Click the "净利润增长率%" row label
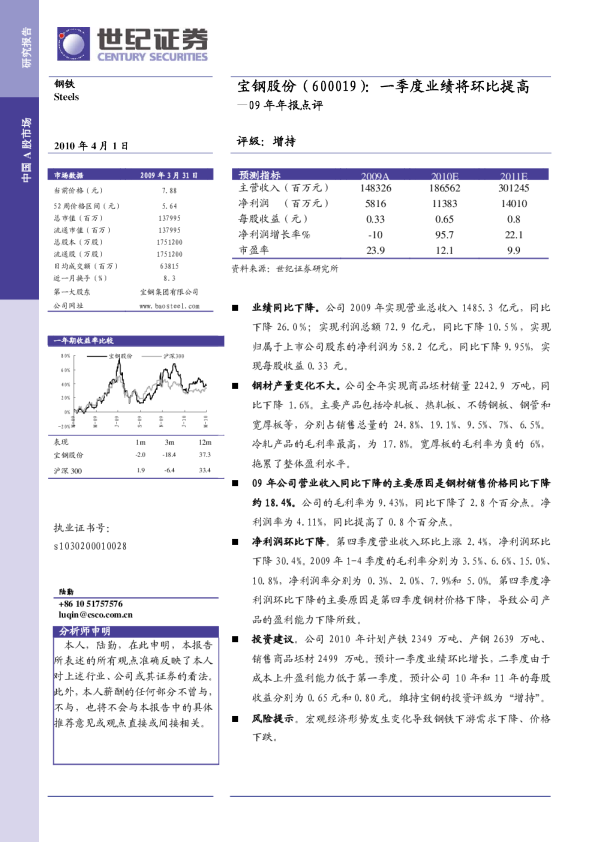Viewport: 595px width, 842px height. [x=274, y=235]
